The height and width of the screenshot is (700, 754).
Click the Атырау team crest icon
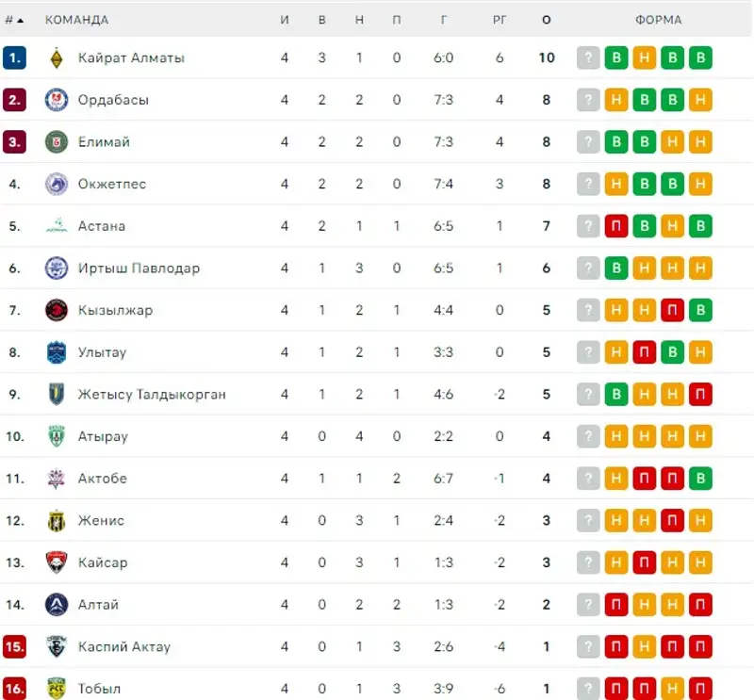pos(57,436)
